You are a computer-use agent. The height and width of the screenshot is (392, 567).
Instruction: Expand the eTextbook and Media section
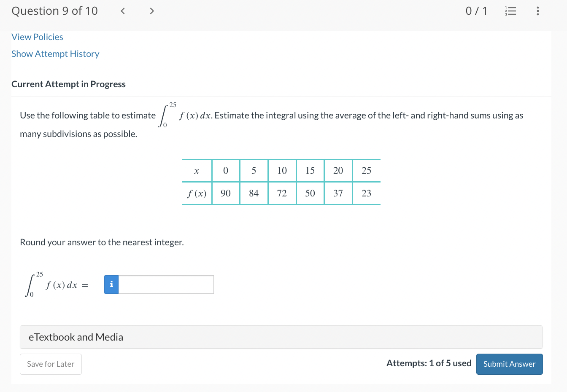[76, 337]
